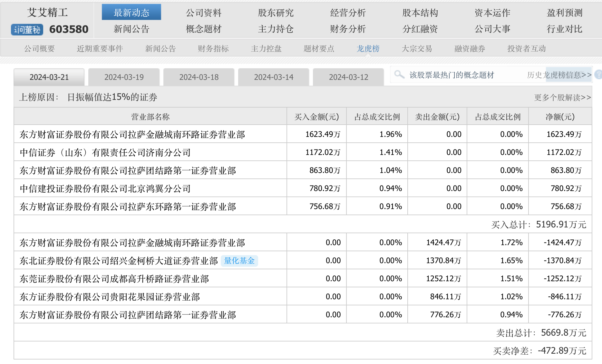The image size is (602, 364).
Task: Click the 卖出金额(元) column header
Action: click(x=437, y=117)
